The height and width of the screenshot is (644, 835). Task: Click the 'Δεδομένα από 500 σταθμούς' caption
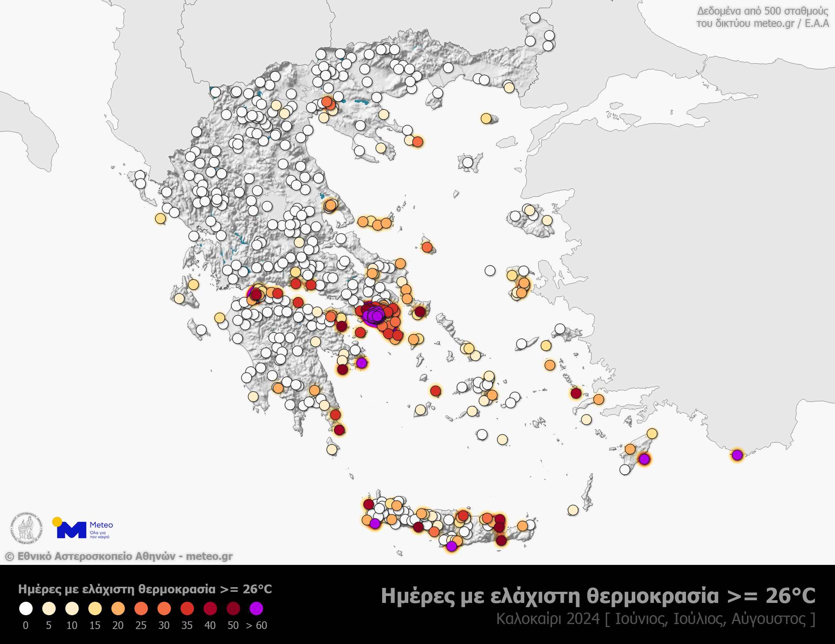coord(762,11)
